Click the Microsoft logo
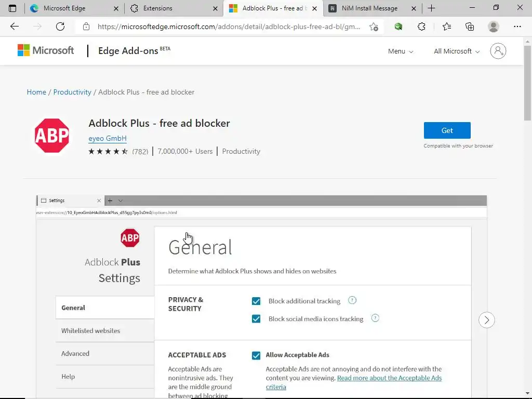Screen dimensions: 532x399 tap(46, 50)
